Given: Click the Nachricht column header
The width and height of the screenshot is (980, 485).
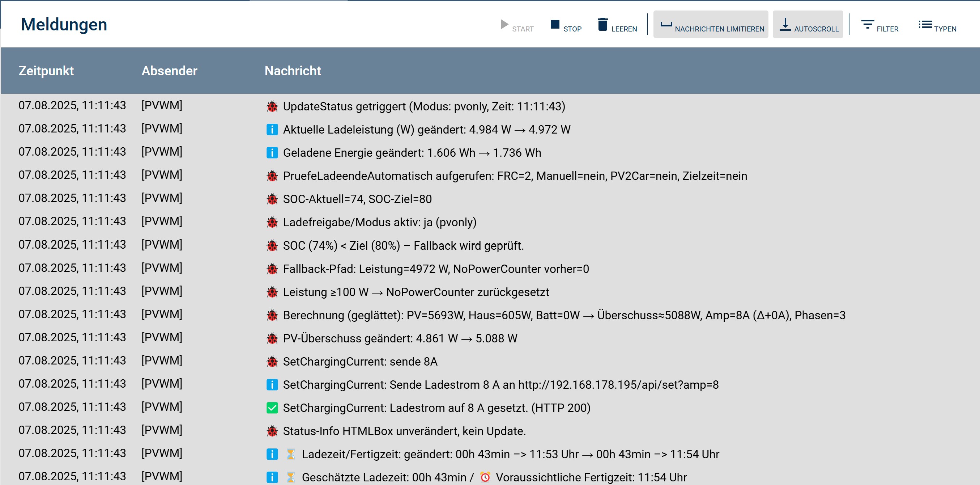Looking at the screenshot, I should (293, 71).
